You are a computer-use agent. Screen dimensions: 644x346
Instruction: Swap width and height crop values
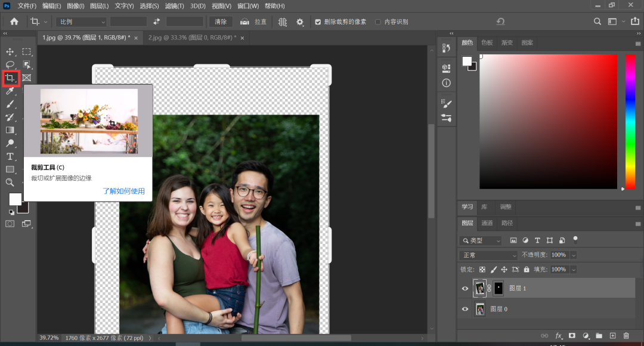coord(156,22)
